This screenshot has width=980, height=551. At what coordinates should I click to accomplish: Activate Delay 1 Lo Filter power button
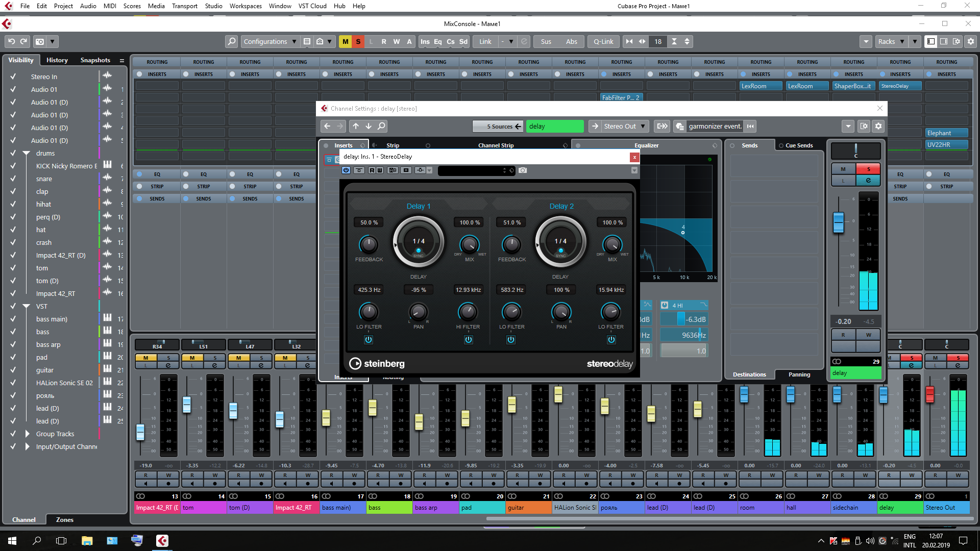coord(369,340)
